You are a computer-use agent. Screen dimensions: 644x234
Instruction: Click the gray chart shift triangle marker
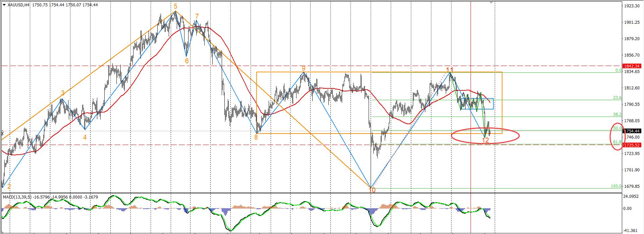coord(491,2)
